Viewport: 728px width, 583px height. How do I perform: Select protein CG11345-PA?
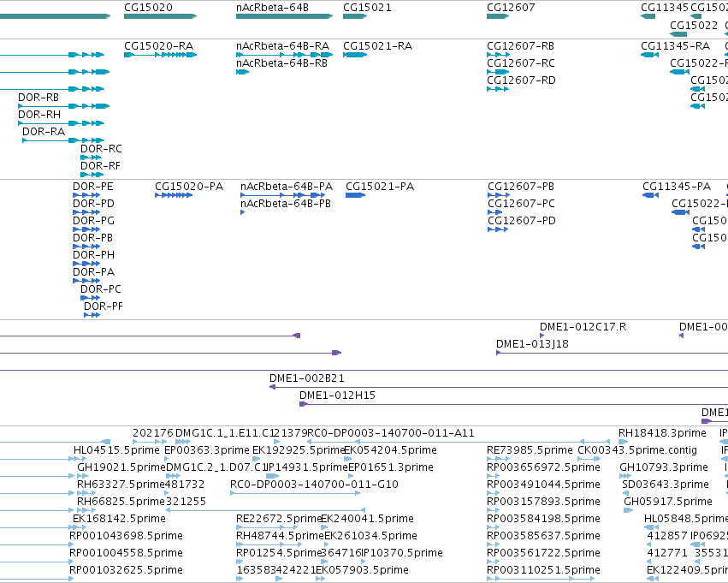pos(677,187)
